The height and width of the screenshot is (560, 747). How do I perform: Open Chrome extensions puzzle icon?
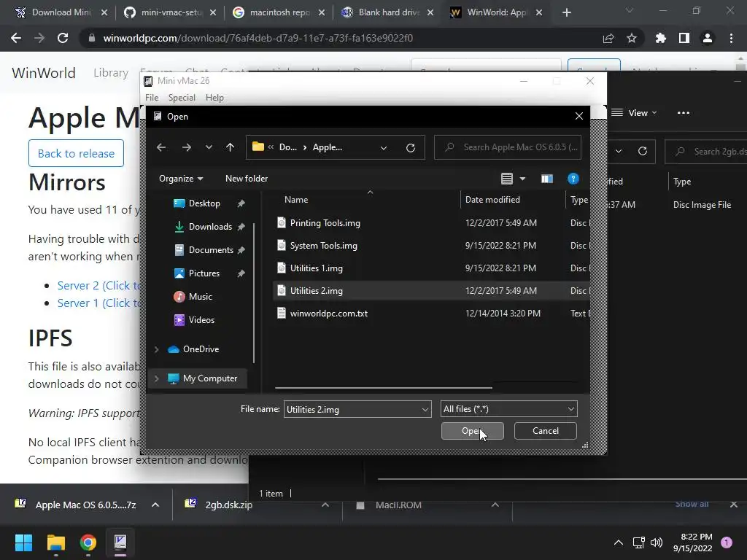(x=661, y=38)
